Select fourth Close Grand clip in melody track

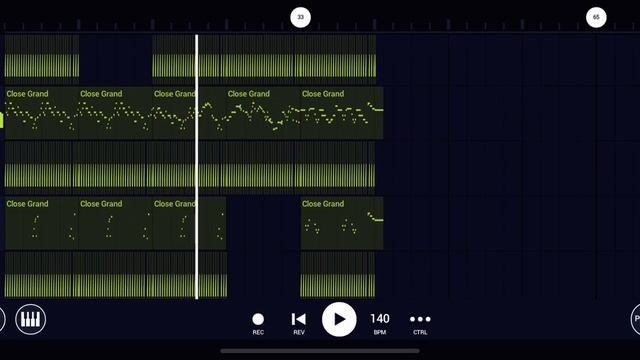(263, 113)
